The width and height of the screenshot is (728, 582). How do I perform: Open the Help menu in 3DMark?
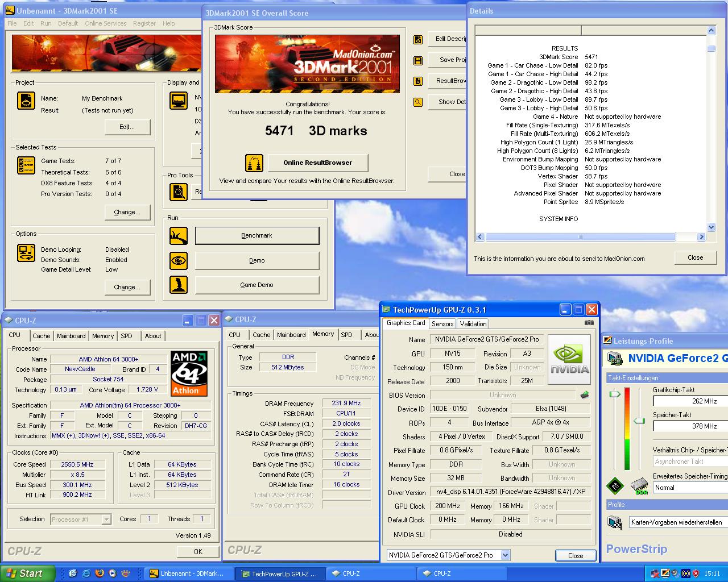(169, 23)
